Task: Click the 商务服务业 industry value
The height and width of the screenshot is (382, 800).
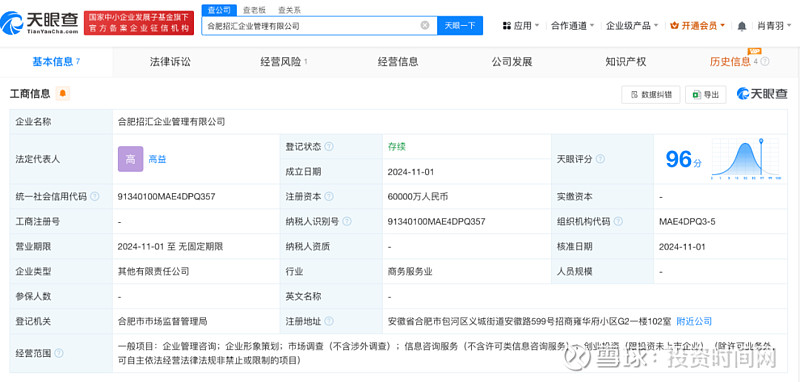Action: [410, 271]
